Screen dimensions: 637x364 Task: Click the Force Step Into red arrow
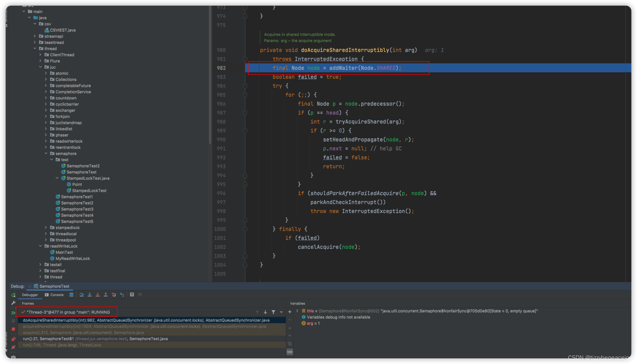[x=98, y=295]
